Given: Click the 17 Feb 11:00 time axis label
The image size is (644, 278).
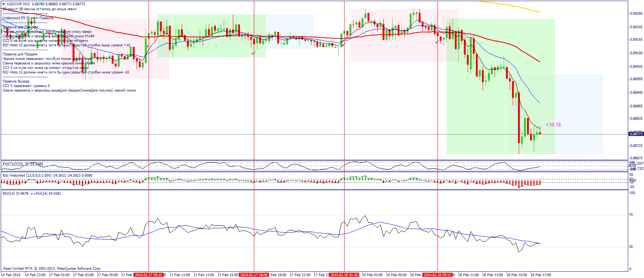Looking at the screenshot, I should pos(180,275).
